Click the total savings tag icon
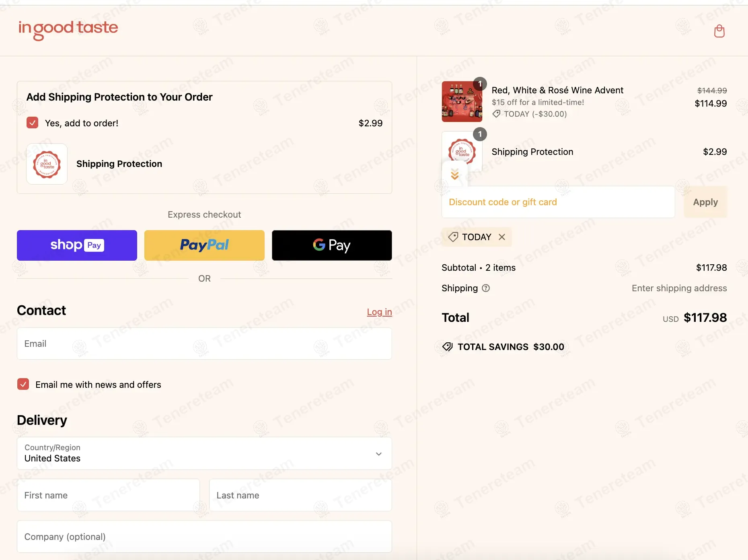This screenshot has width=748, height=560. 447,347
